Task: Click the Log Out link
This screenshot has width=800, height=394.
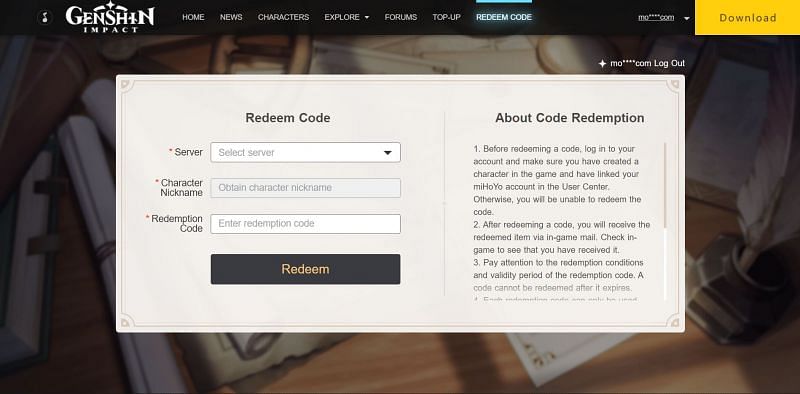Action: 669,63
